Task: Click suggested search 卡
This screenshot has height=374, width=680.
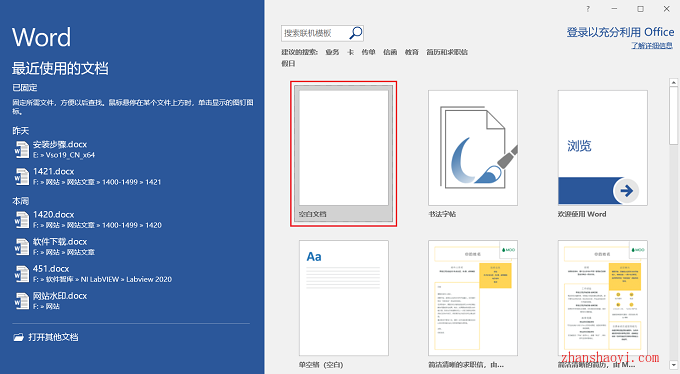Action: 350,52
